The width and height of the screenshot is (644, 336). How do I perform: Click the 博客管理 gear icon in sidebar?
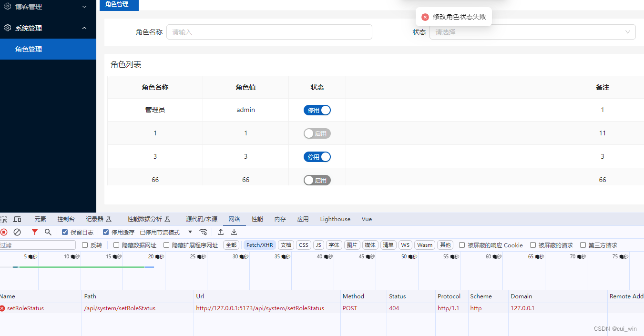coord(8,7)
